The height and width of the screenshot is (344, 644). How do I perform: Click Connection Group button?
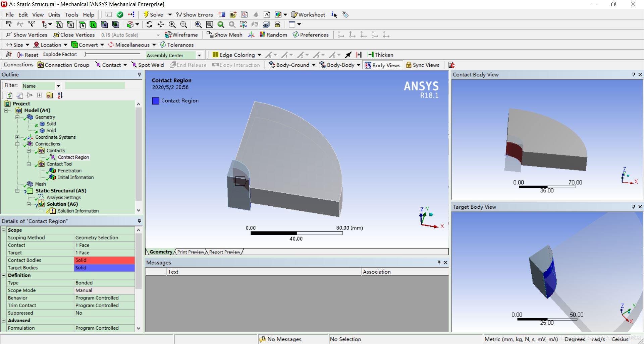pyautogui.click(x=63, y=65)
